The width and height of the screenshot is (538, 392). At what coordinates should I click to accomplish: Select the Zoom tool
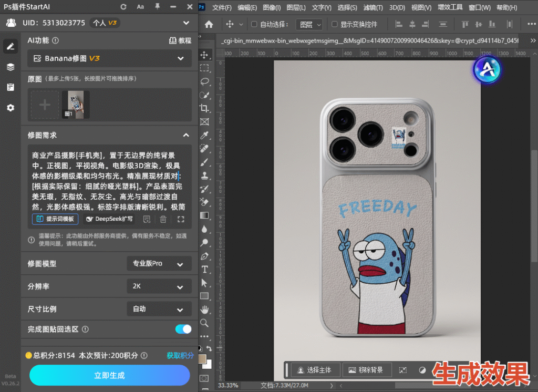[204, 323]
